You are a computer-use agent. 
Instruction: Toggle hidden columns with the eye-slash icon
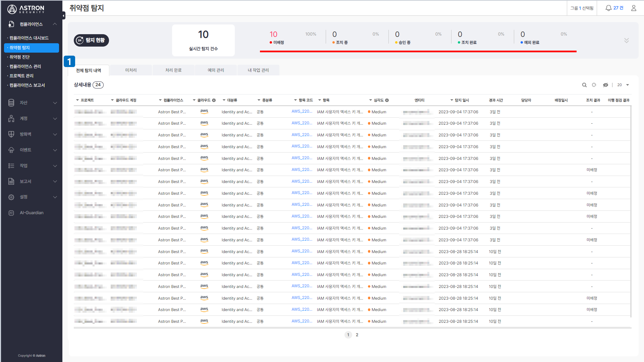tap(605, 85)
